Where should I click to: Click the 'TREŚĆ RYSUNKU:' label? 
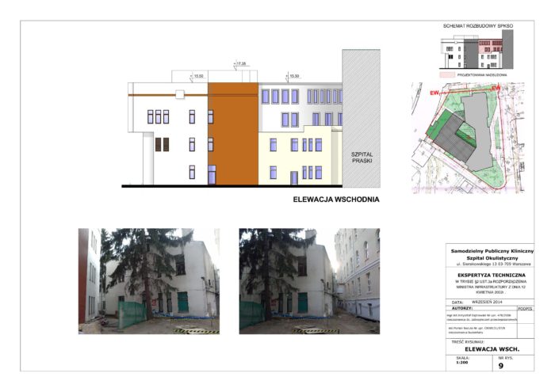point(468,342)
